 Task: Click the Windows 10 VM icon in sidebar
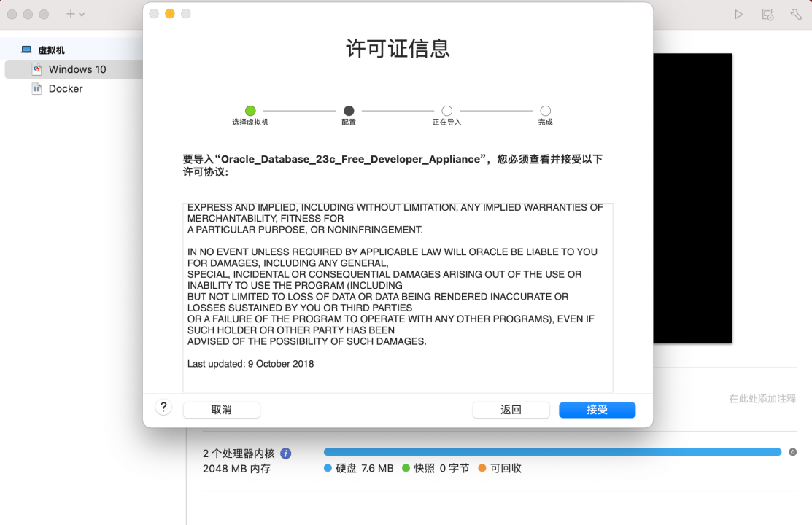[36, 69]
